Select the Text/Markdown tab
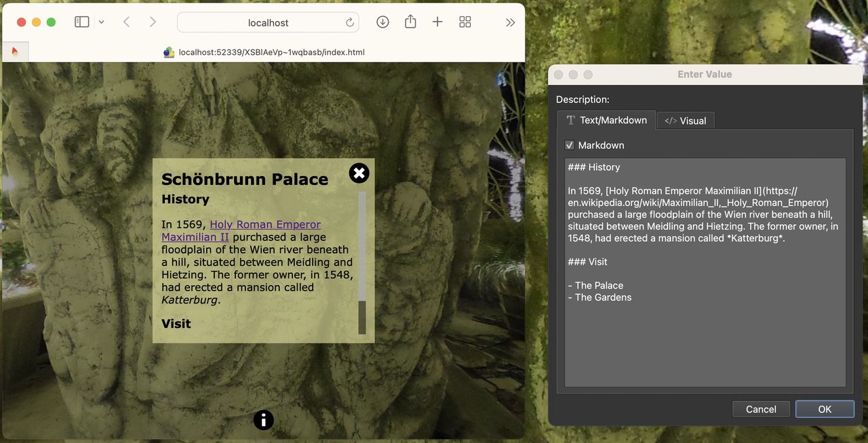The height and width of the screenshot is (443, 868). coord(606,120)
